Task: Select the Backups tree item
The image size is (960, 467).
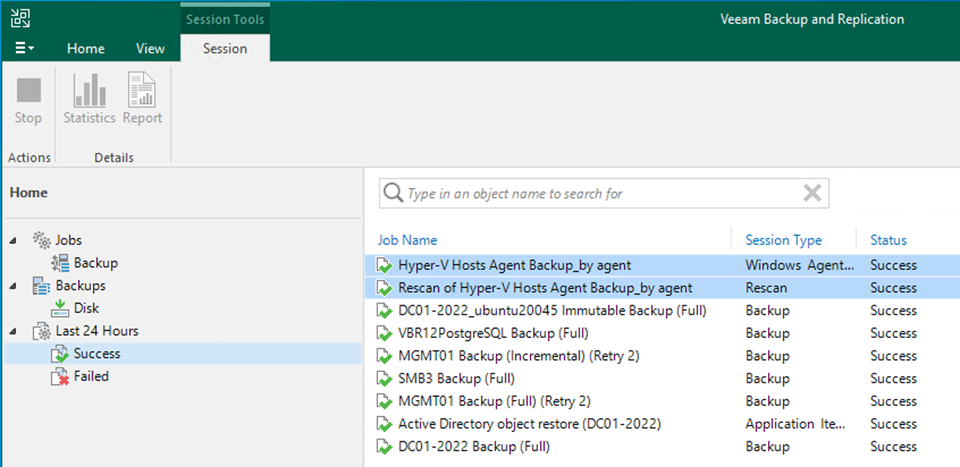Action: click(x=81, y=286)
